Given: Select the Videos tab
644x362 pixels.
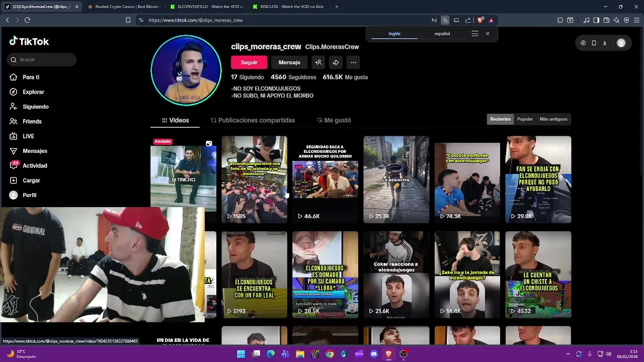Looking at the screenshot, I should click(175, 120).
